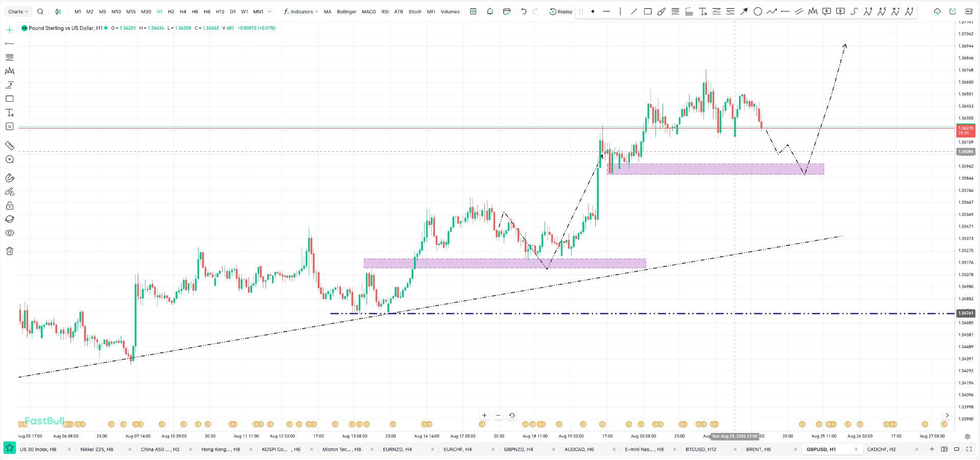Image resolution: width=980 pixels, height=460 pixels.
Task: Switch to the D1 timeframe
Action: 233,12
